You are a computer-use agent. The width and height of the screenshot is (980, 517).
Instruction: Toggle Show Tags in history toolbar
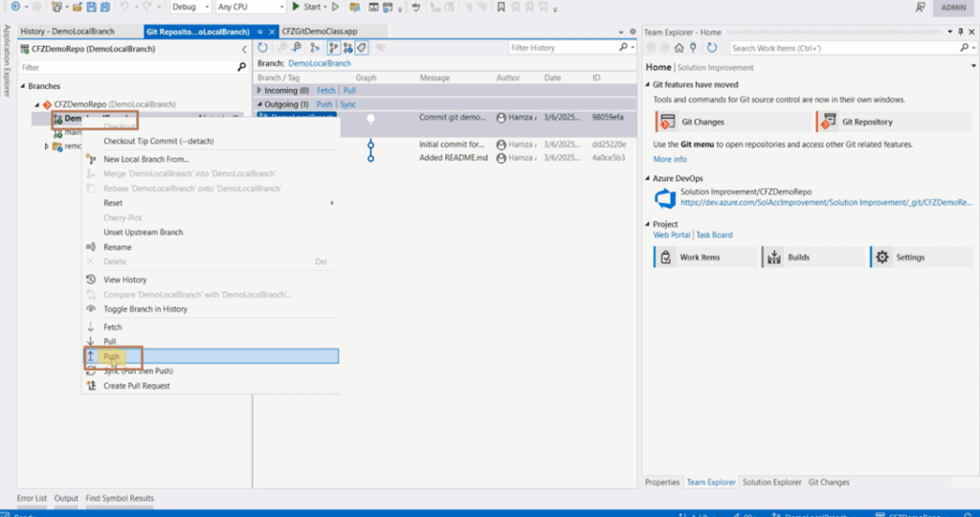(x=362, y=48)
